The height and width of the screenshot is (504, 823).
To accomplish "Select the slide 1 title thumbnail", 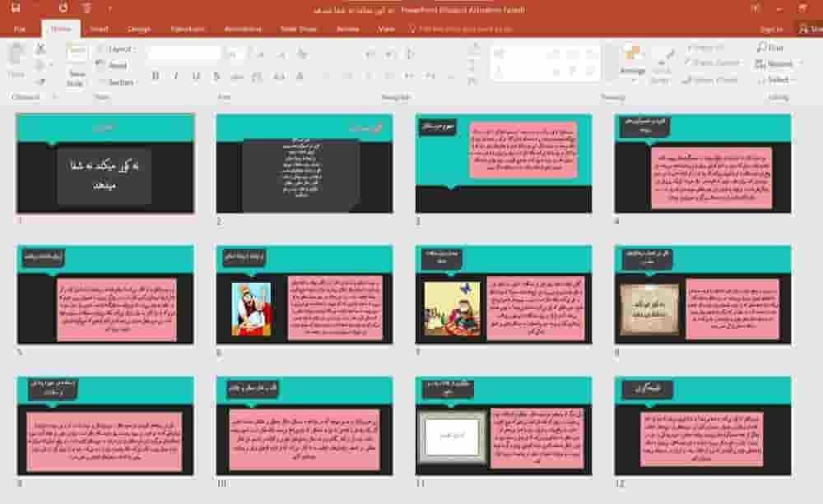I will [105, 163].
